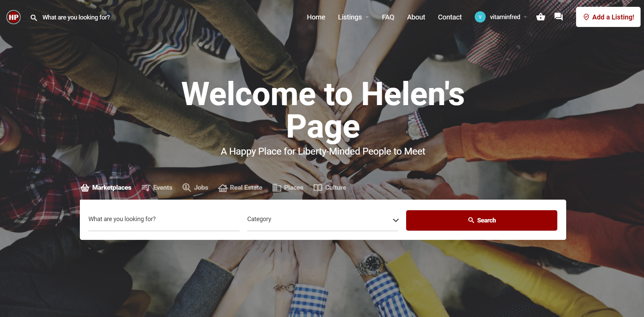Click the header search magnifier icon

click(33, 17)
